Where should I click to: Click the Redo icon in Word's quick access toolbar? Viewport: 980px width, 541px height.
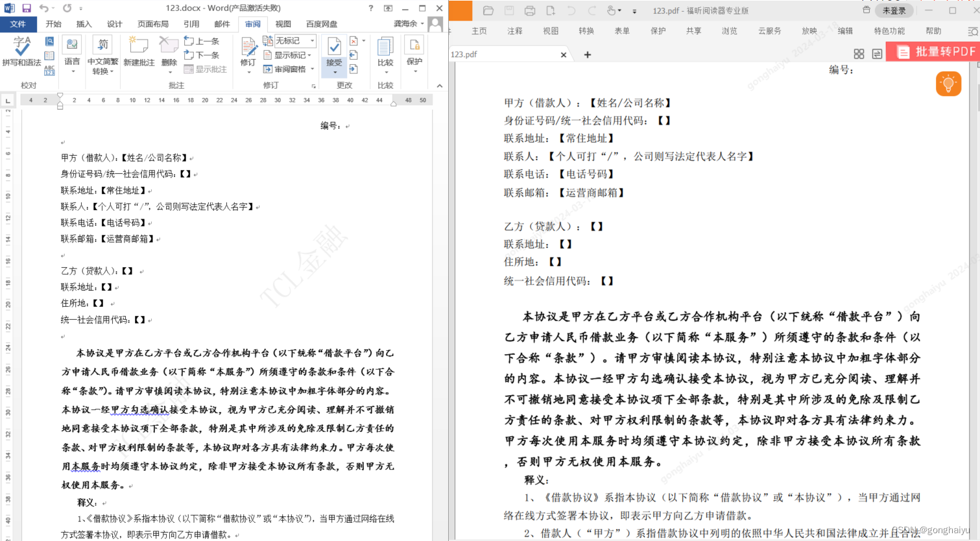(x=67, y=8)
